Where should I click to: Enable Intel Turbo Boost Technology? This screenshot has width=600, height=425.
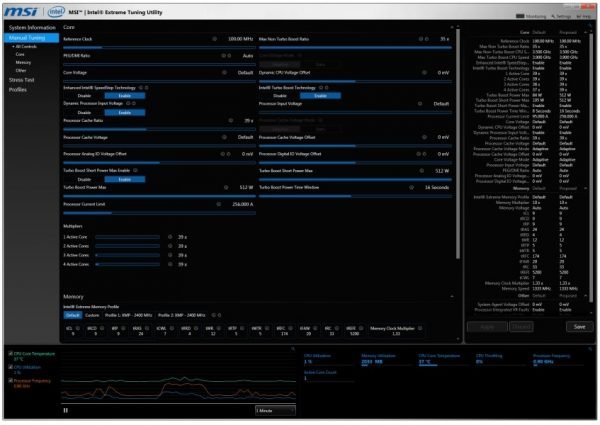point(320,96)
